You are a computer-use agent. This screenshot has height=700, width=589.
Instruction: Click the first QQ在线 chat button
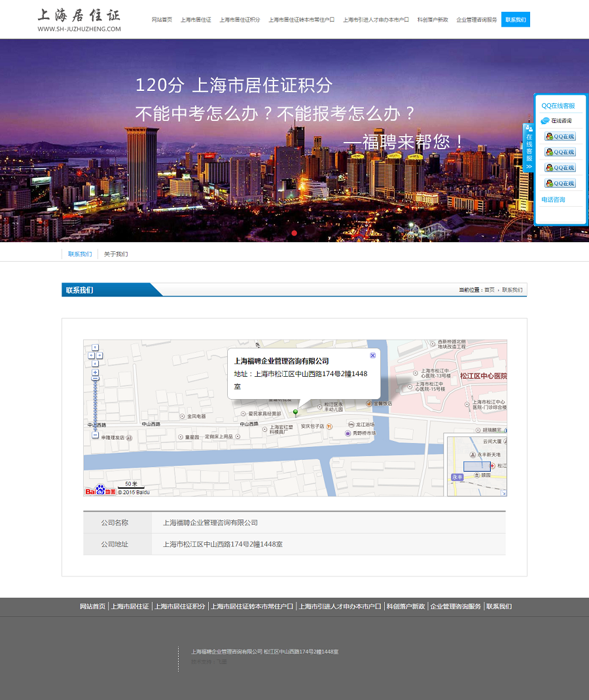[x=560, y=137]
